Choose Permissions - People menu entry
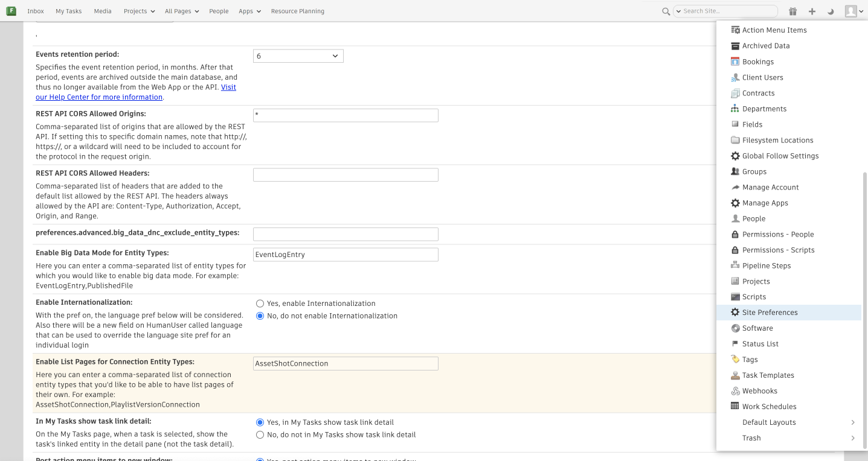 tap(777, 234)
